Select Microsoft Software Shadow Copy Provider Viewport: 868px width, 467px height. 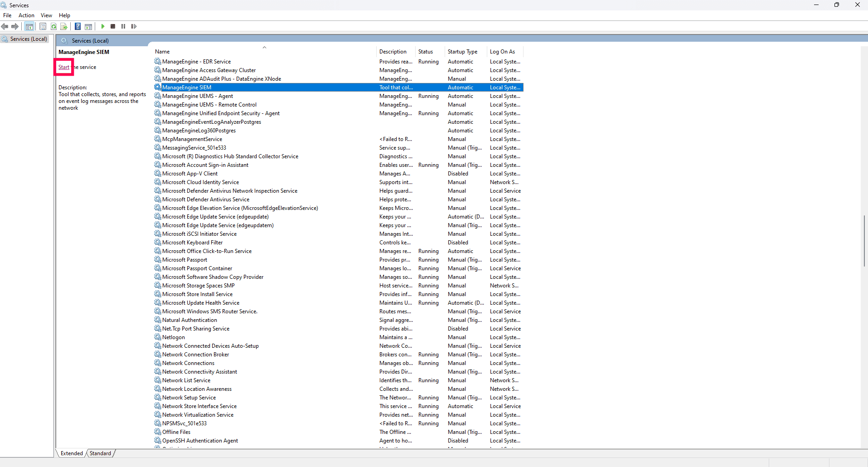point(339,277)
